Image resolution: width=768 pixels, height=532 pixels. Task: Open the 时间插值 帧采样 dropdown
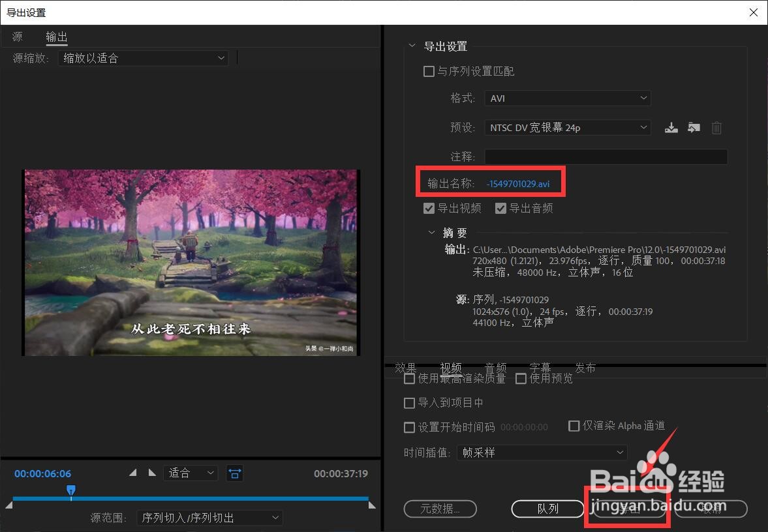pyautogui.click(x=542, y=452)
